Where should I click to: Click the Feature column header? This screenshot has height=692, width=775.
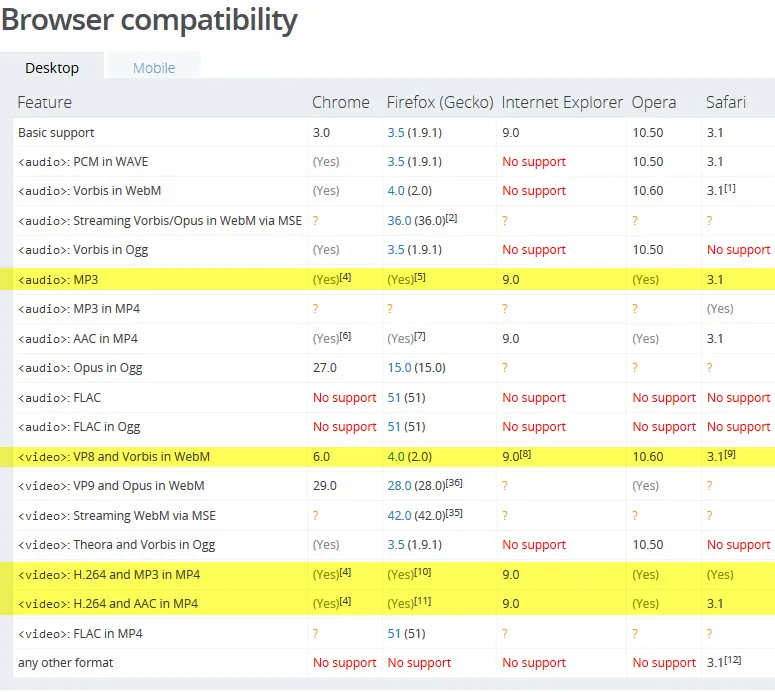(44, 102)
